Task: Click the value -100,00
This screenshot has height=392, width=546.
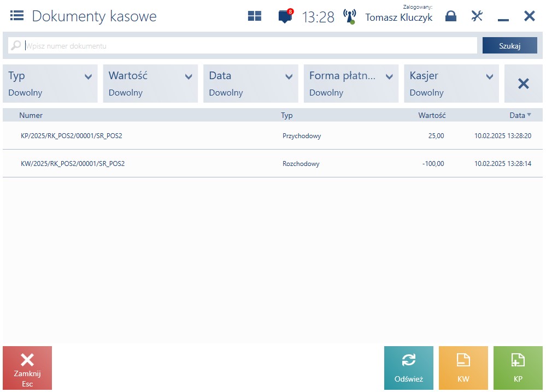Action: pos(433,163)
